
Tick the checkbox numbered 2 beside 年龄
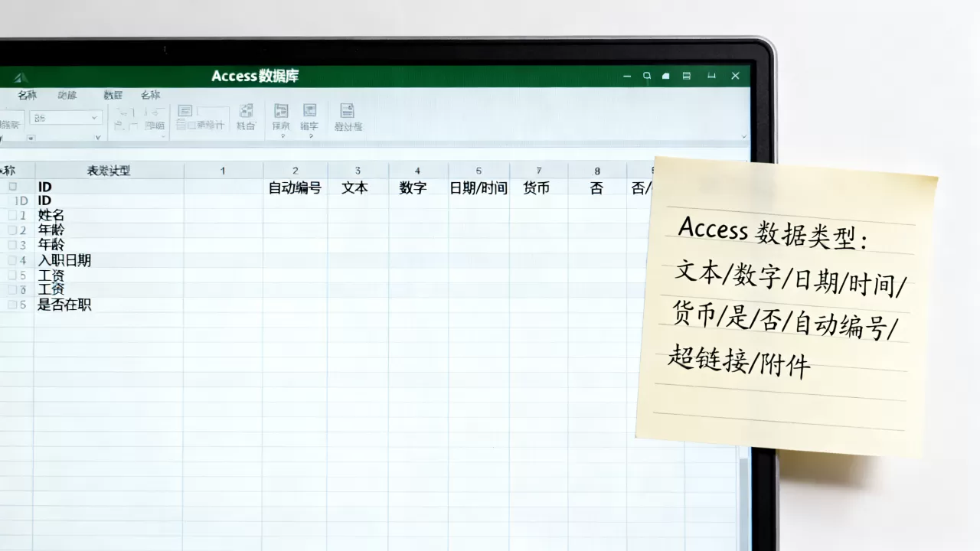coord(12,230)
